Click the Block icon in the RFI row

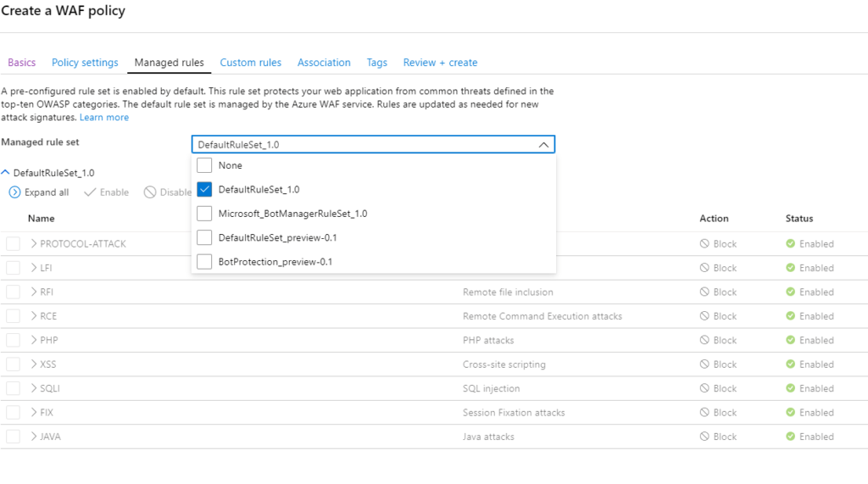[704, 292]
